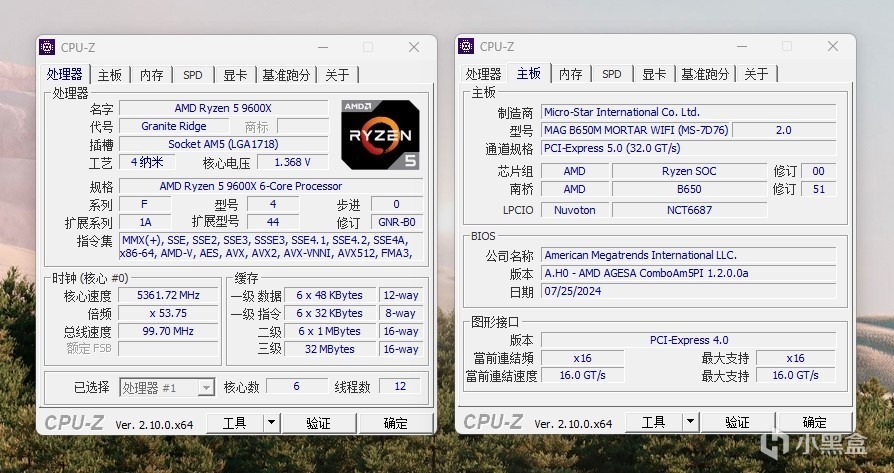Click Socket AM5 (LGA1718) field
The width and height of the screenshot is (894, 473).
click(x=224, y=144)
